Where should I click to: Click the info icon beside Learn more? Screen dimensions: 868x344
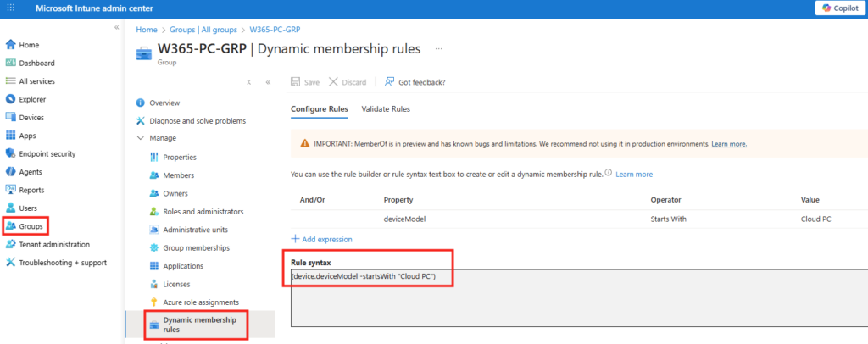pos(609,174)
